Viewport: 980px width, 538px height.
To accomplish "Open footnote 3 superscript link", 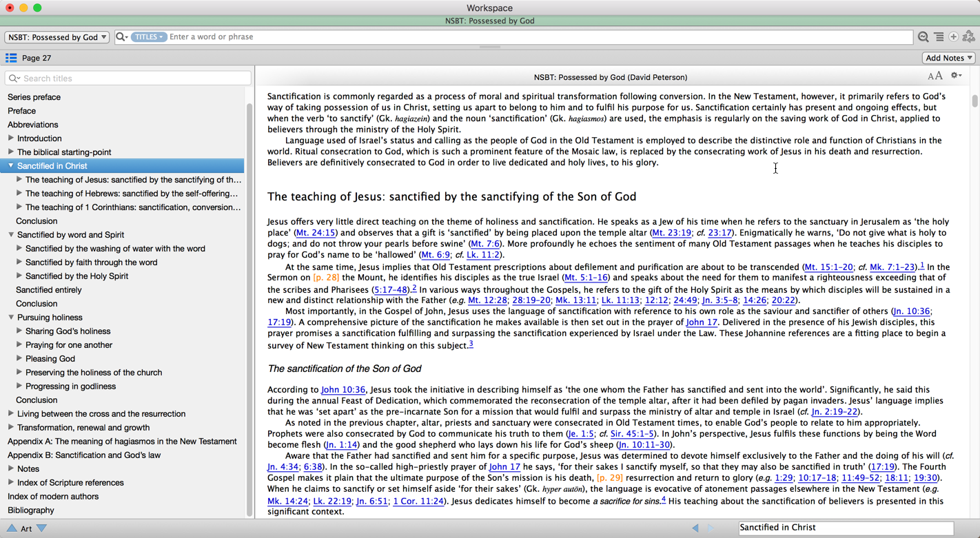I will (471, 344).
